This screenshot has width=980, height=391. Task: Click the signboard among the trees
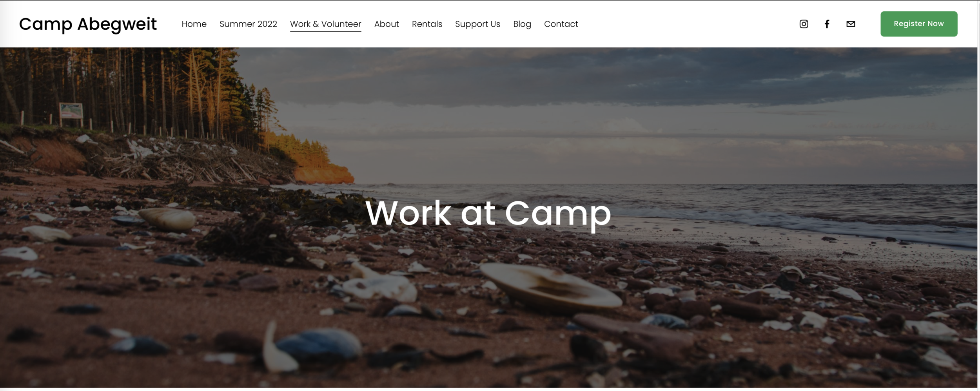pos(71,110)
